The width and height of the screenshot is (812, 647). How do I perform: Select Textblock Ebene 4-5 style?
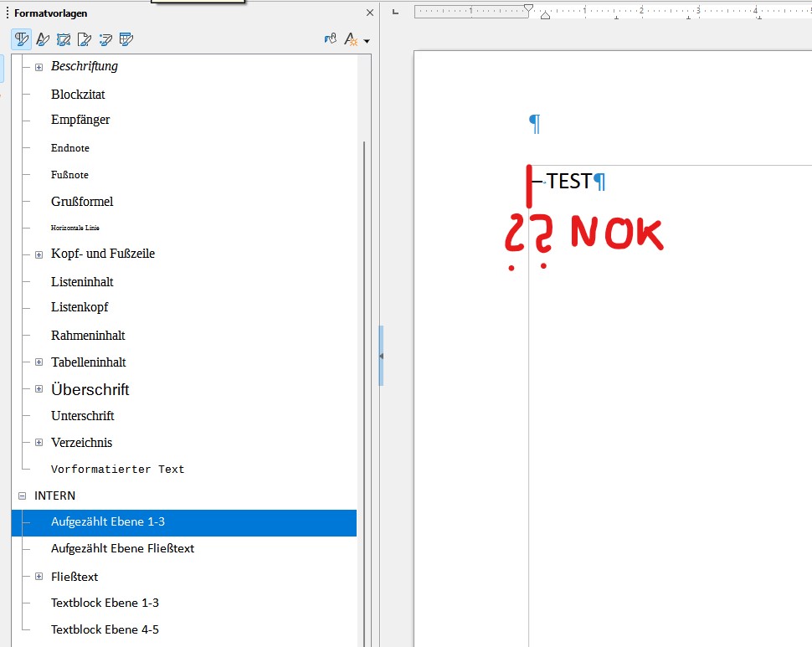(105, 630)
